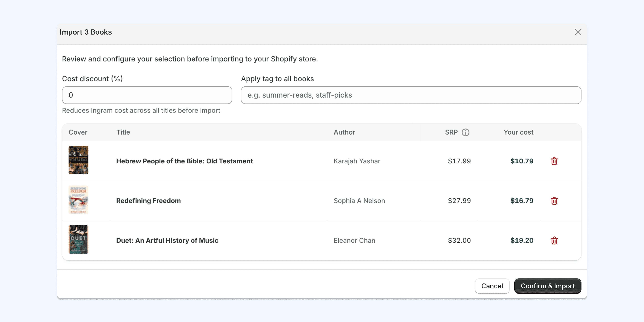This screenshot has width=644, height=322.
Task: Select author Karajah Yashar
Action: pyautogui.click(x=357, y=161)
